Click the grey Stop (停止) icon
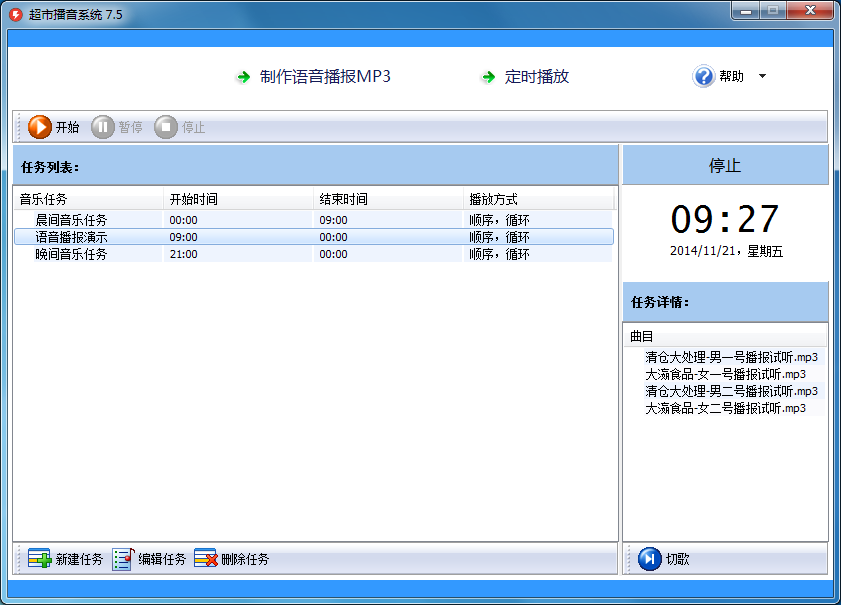The width and height of the screenshot is (841, 605). (x=166, y=127)
